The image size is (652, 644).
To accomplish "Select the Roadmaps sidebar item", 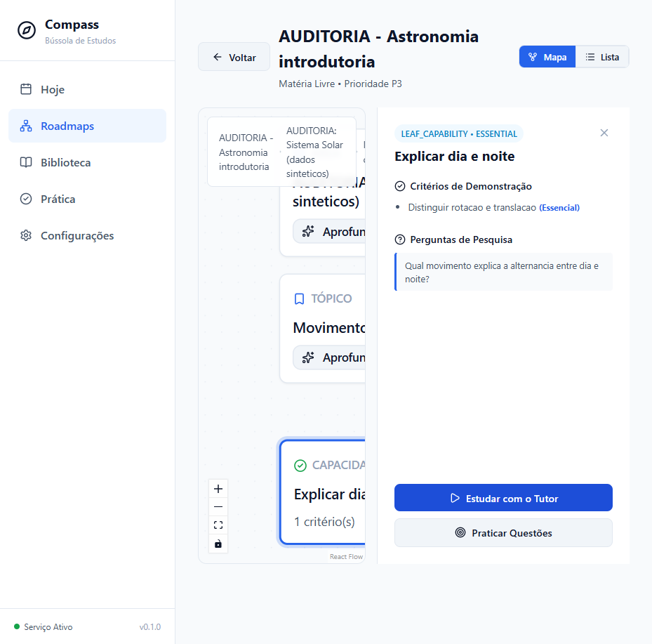I will point(87,126).
